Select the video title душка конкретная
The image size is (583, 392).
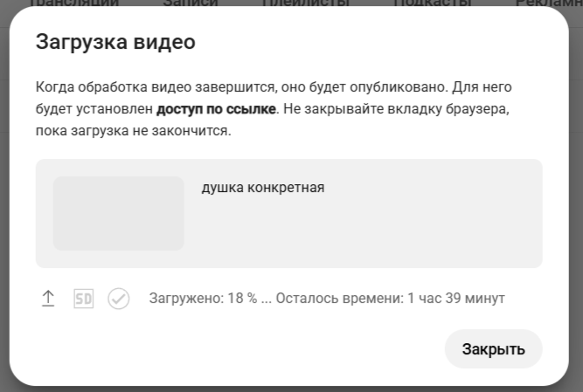[x=262, y=188]
